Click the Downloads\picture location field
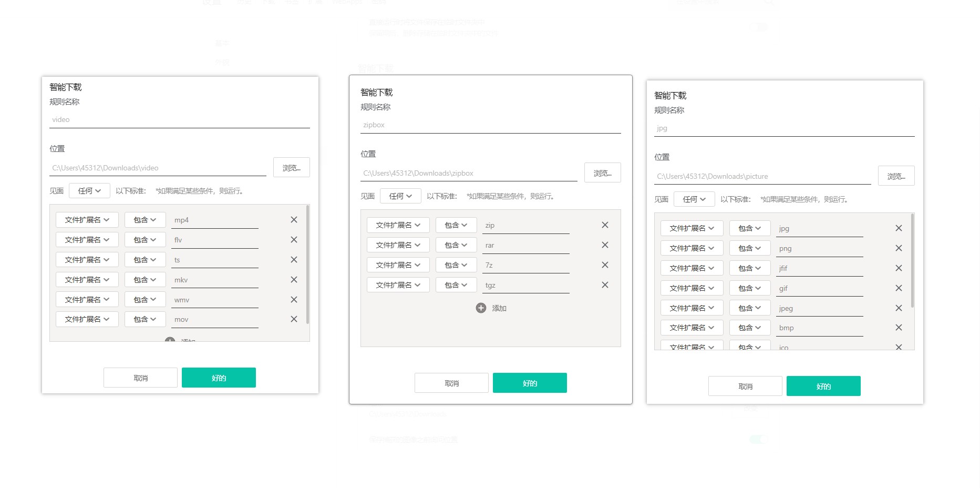980x488 pixels. pyautogui.click(x=762, y=177)
